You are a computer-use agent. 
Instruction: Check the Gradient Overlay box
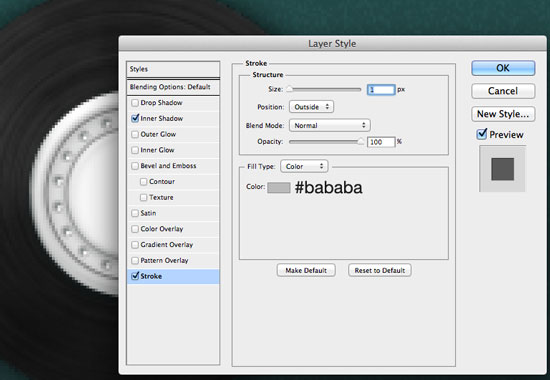click(135, 245)
